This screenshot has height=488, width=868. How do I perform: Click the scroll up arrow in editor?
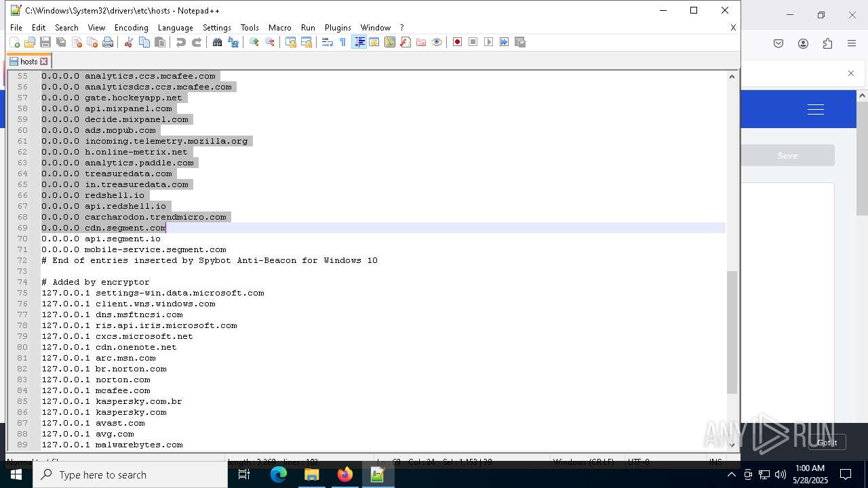[x=732, y=77]
